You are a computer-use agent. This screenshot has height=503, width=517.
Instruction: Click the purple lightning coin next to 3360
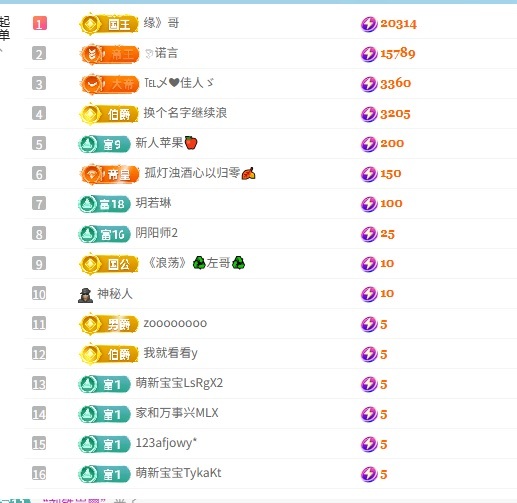[369, 84]
